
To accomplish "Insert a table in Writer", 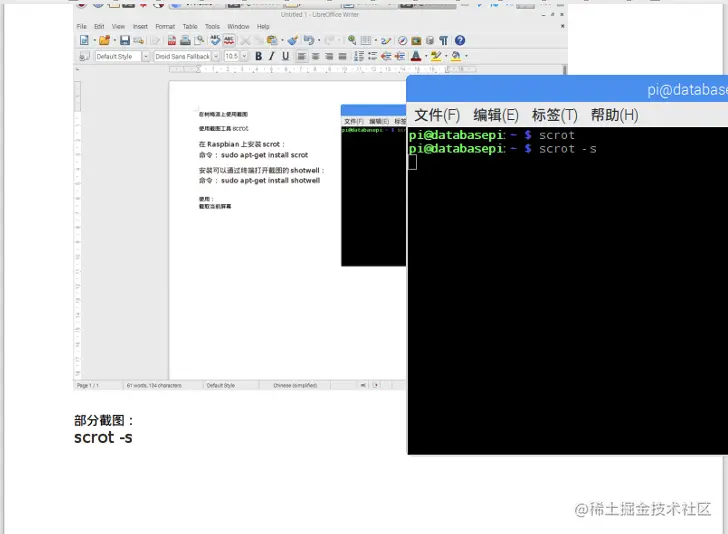I will [x=366, y=40].
